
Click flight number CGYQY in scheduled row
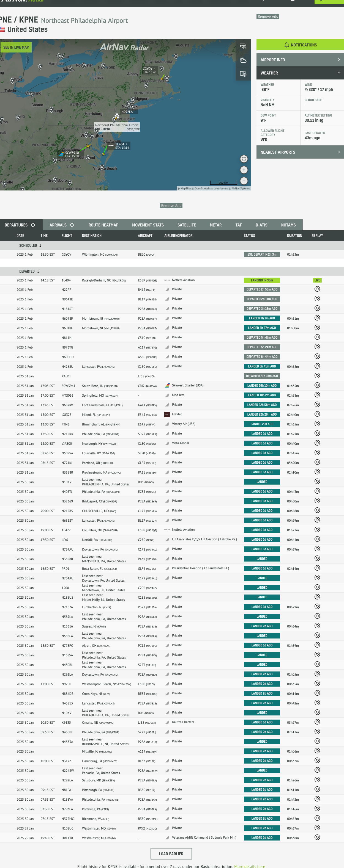(x=66, y=255)
